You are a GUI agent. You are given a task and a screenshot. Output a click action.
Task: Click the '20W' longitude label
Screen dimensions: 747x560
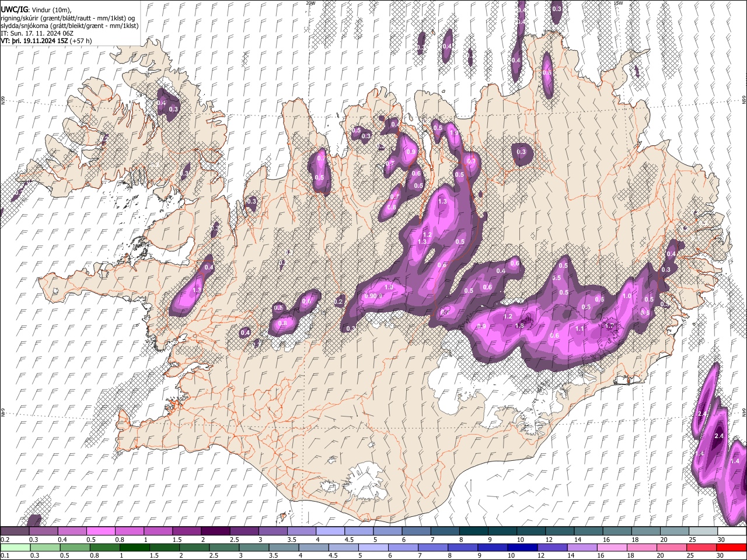[x=310, y=3]
